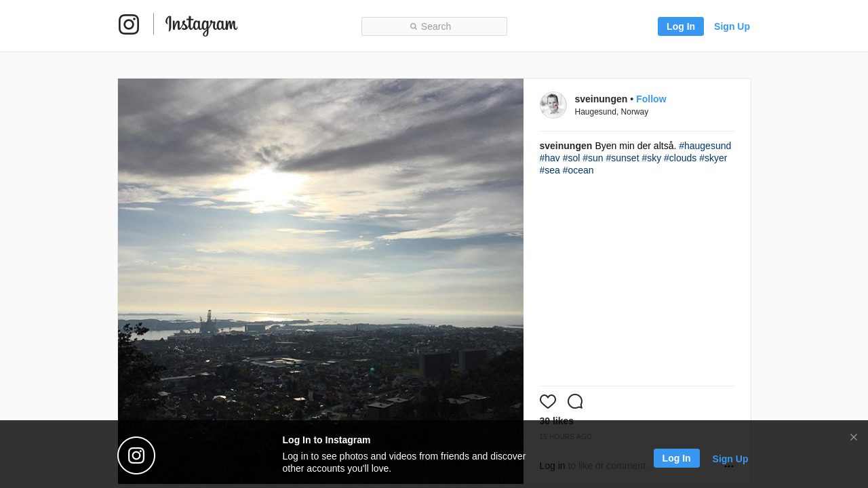Viewport: 868px width, 488px height.
Task: Click Log In button in bottom banner
Action: [x=676, y=458]
